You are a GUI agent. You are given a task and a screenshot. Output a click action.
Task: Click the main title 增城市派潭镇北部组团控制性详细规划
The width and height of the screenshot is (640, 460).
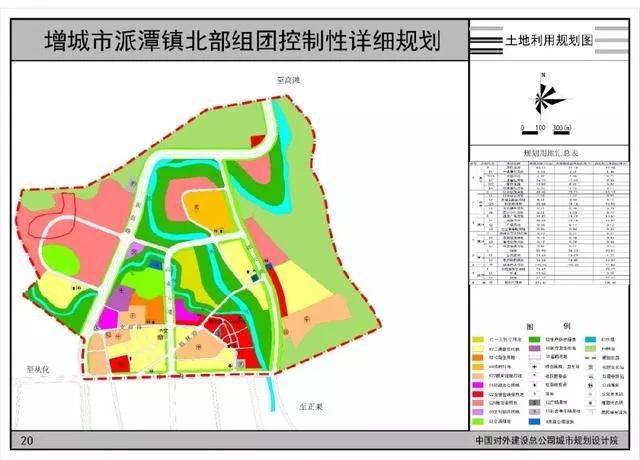pyautogui.click(x=242, y=41)
